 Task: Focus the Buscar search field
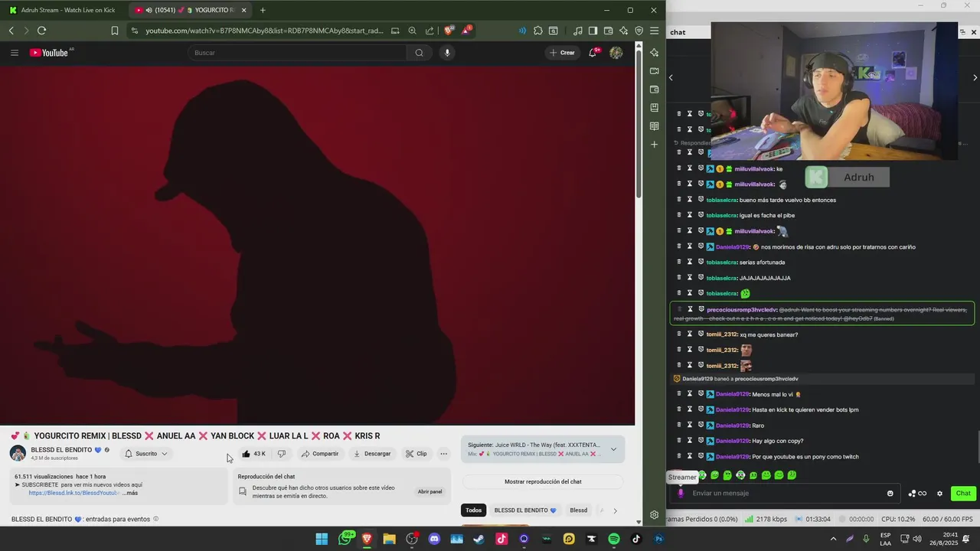click(x=297, y=53)
